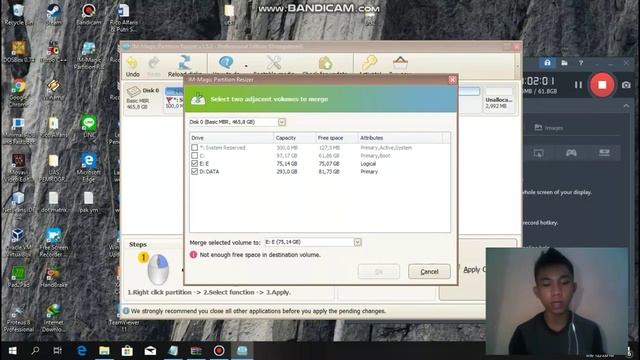
Task: Click the 75,14 GB capacity cell
Action: (287, 164)
